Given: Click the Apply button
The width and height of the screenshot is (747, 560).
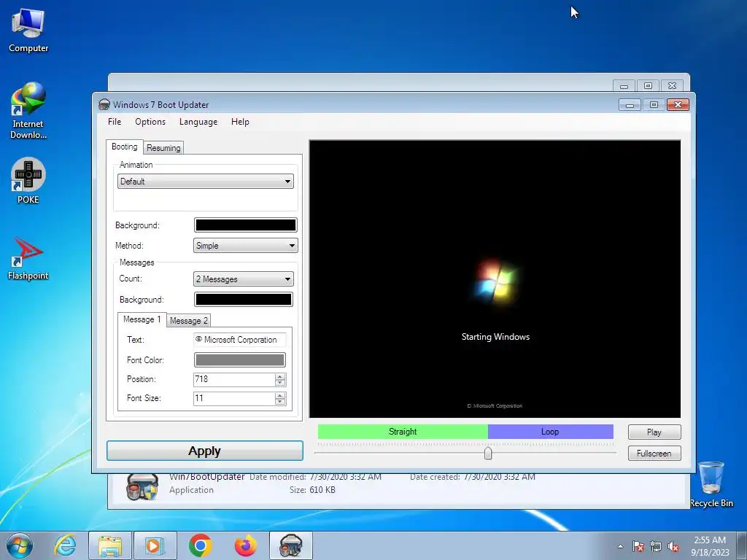Looking at the screenshot, I should coord(205,451).
